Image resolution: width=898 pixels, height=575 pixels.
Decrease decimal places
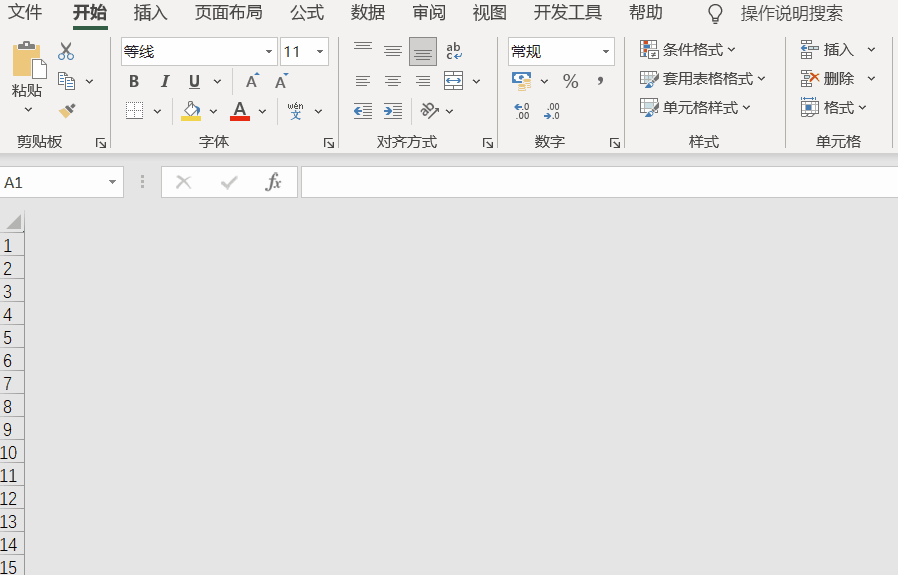pyautogui.click(x=552, y=111)
